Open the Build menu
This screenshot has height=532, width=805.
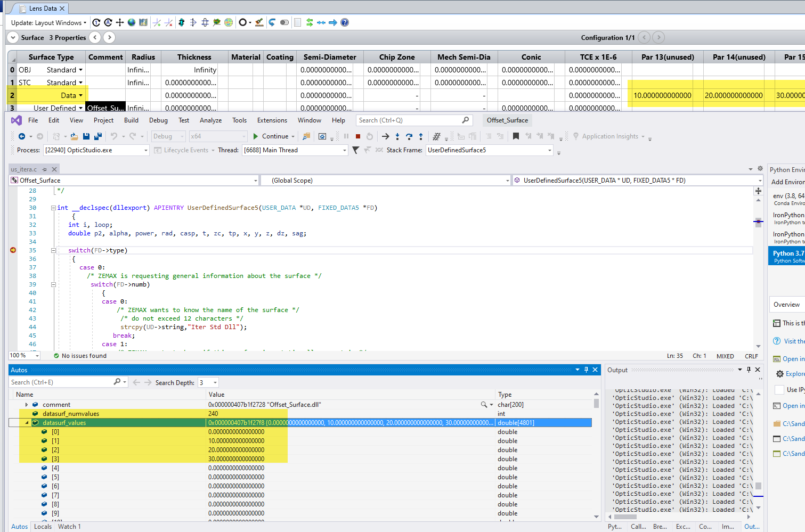pyautogui.click(x=131, y=120)
